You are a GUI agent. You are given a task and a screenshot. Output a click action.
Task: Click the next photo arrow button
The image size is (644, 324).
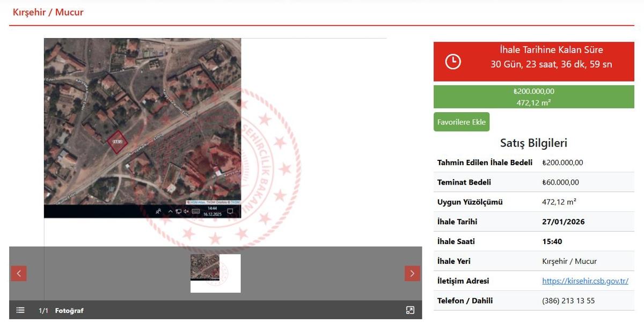(412, 274)
